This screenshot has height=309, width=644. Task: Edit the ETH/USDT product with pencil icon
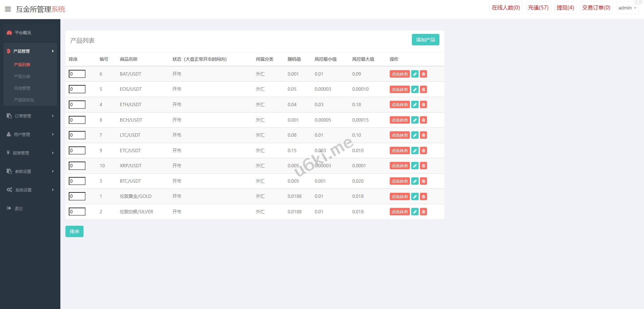coord(415,105)
